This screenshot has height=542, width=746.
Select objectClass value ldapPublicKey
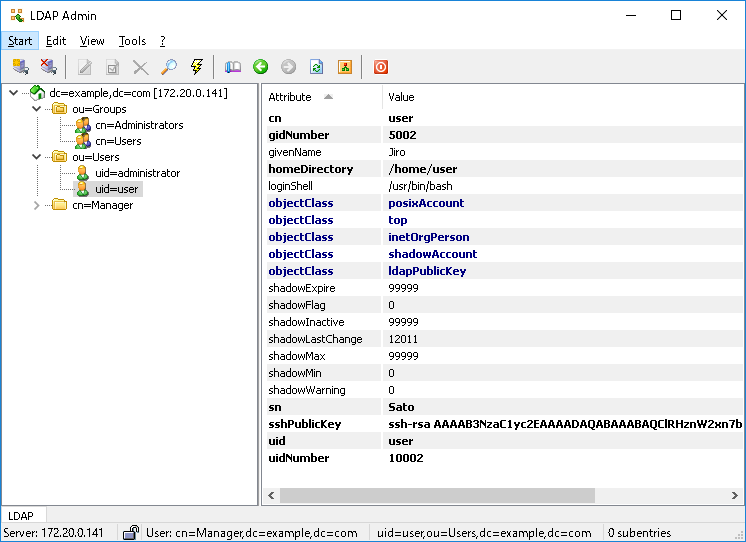point(427,271)
